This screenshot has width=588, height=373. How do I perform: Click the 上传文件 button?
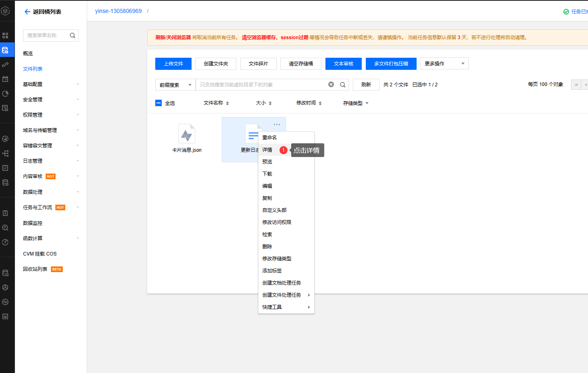click(x=173, y=64)
